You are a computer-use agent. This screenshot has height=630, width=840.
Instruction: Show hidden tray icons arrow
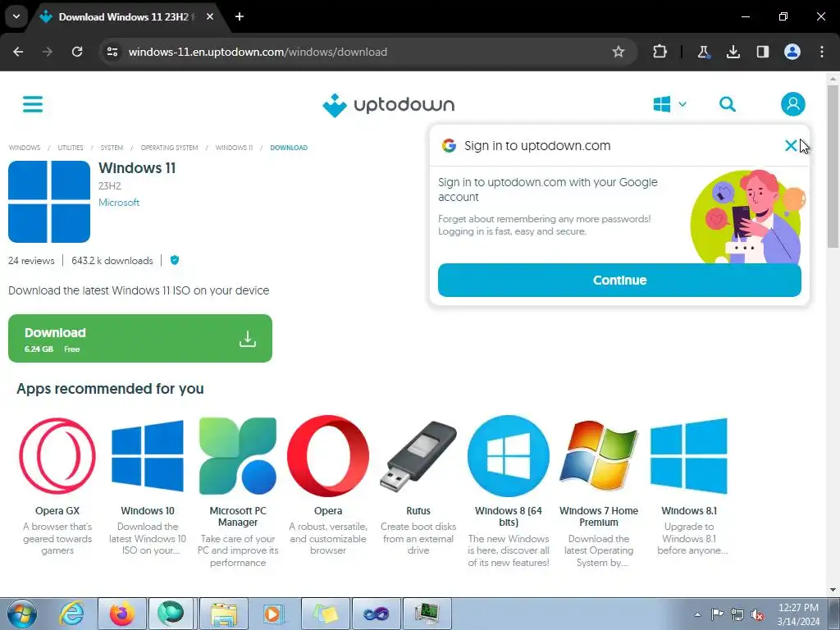click(x=697, y=614)
